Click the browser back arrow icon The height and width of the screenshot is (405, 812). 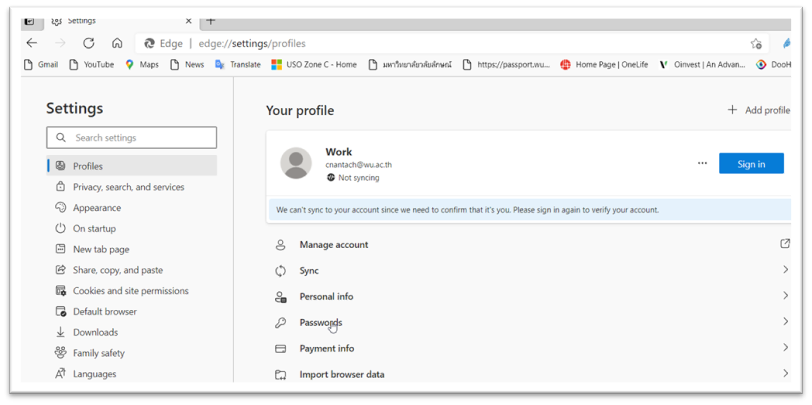point(32,43)
